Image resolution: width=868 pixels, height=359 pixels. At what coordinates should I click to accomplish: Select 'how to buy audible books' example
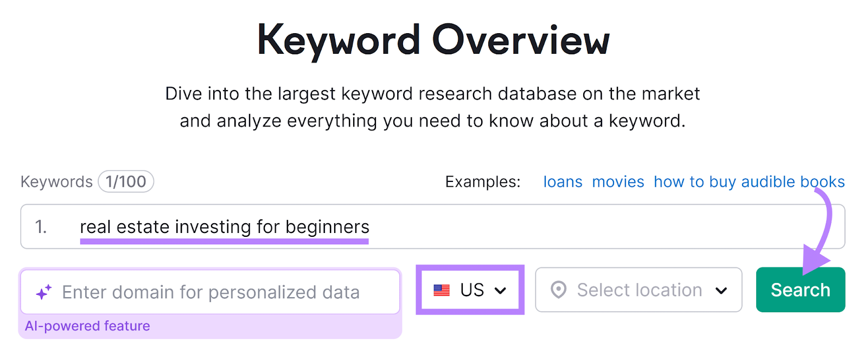pos(749,182)
